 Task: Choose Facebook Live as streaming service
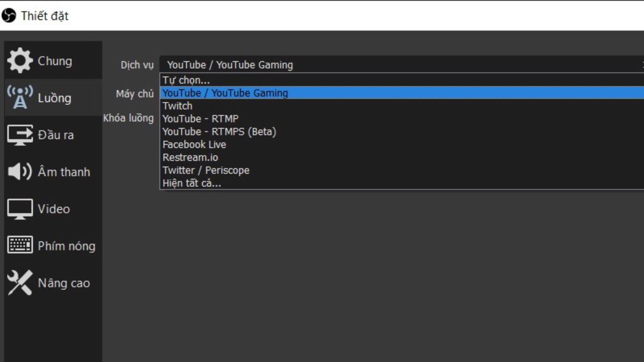194,144
